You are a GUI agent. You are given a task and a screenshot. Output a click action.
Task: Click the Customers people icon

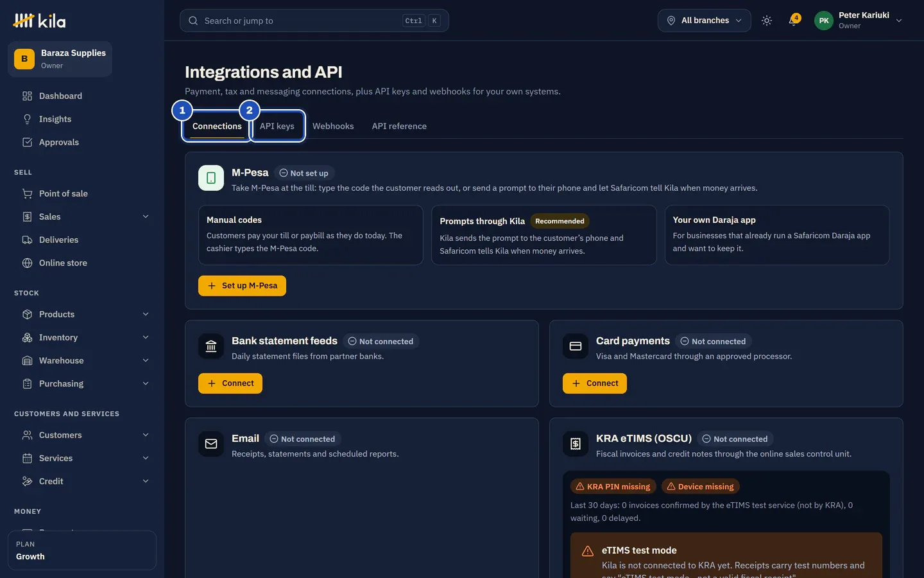pyautogui.click(x=27, y=435)
